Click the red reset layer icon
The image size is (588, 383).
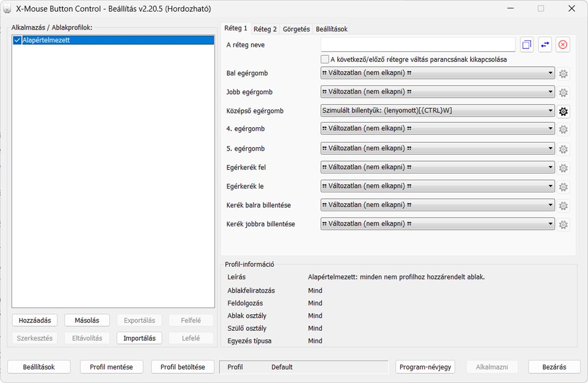[x=562, y=45]
